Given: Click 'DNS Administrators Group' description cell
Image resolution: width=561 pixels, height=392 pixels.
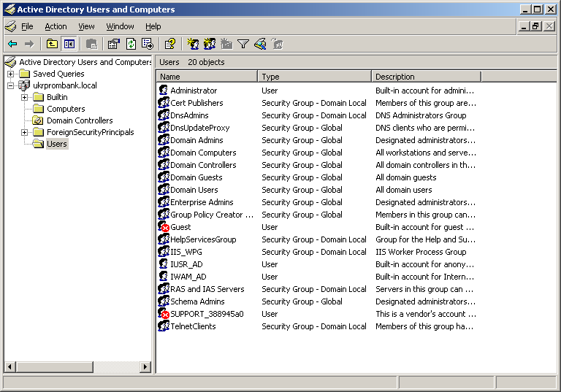Looking at the screenshot, I should pos(421,115).
